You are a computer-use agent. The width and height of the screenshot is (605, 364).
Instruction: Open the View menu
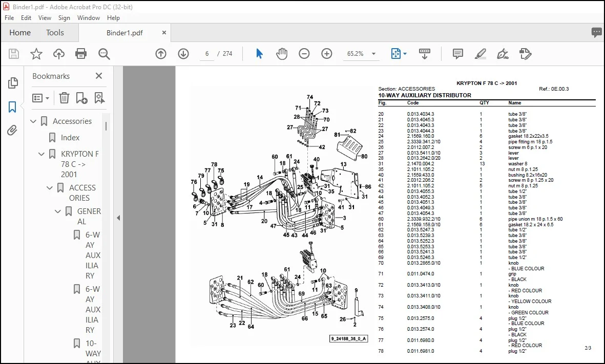45,18
